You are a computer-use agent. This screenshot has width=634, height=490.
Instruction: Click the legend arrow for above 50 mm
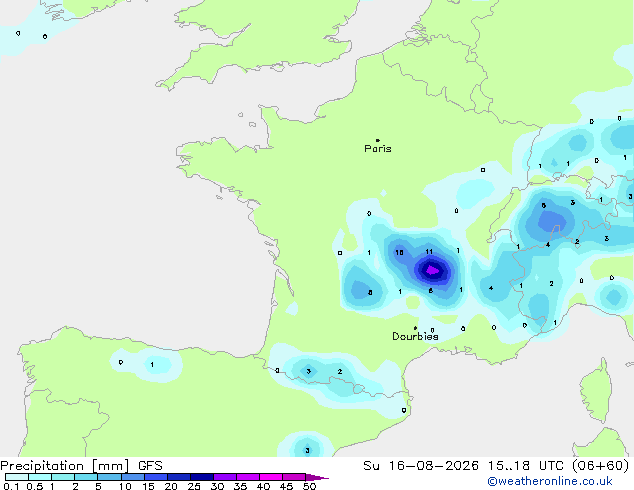317,477
